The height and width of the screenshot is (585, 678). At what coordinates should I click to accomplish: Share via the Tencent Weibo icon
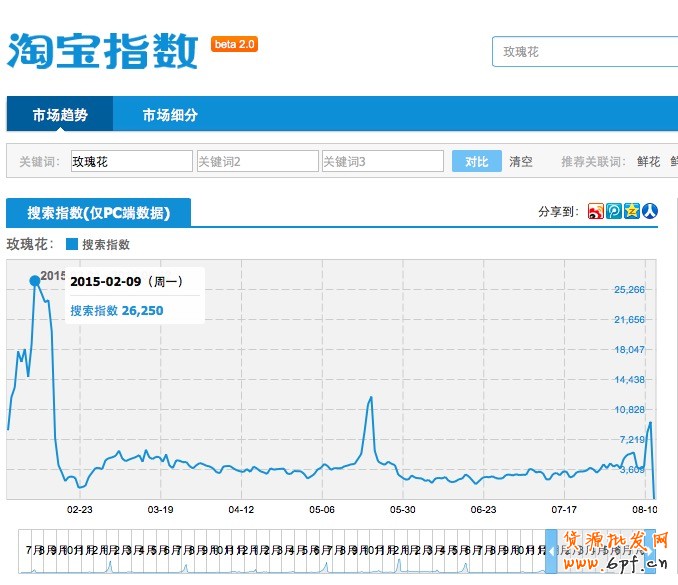tap(614, 211)
